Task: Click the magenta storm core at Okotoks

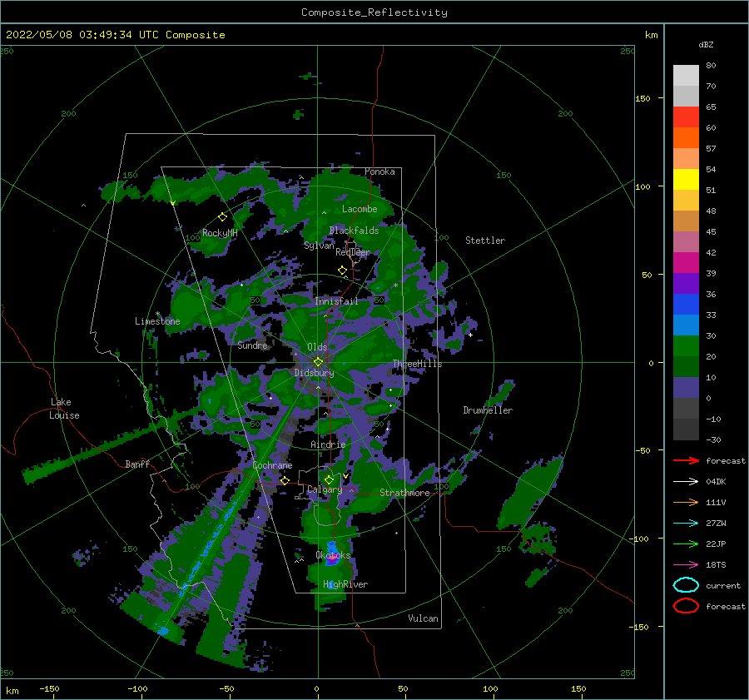Action: click(x=333, y=559)
